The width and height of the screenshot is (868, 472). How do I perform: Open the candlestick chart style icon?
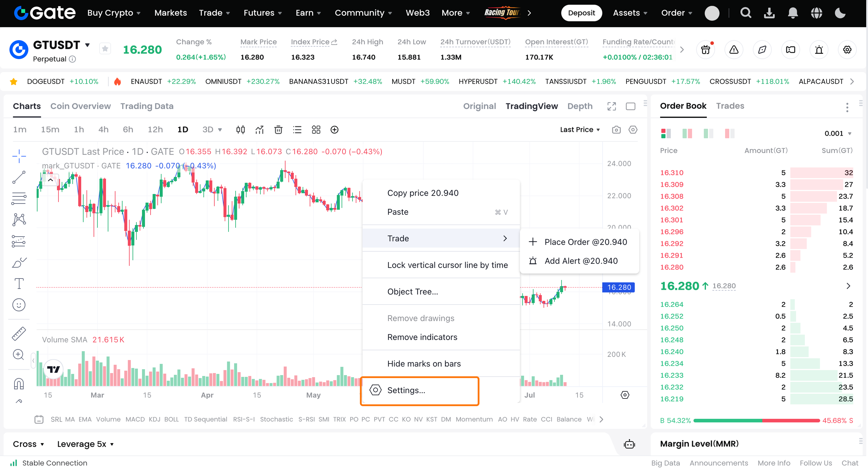tap(240, 130)
